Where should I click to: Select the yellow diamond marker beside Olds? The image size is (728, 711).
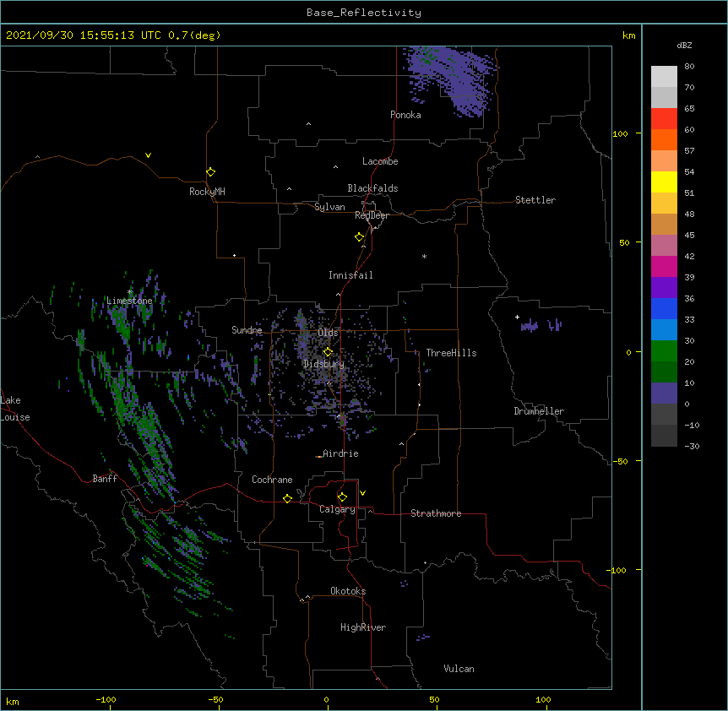click(x=328, y=352)
